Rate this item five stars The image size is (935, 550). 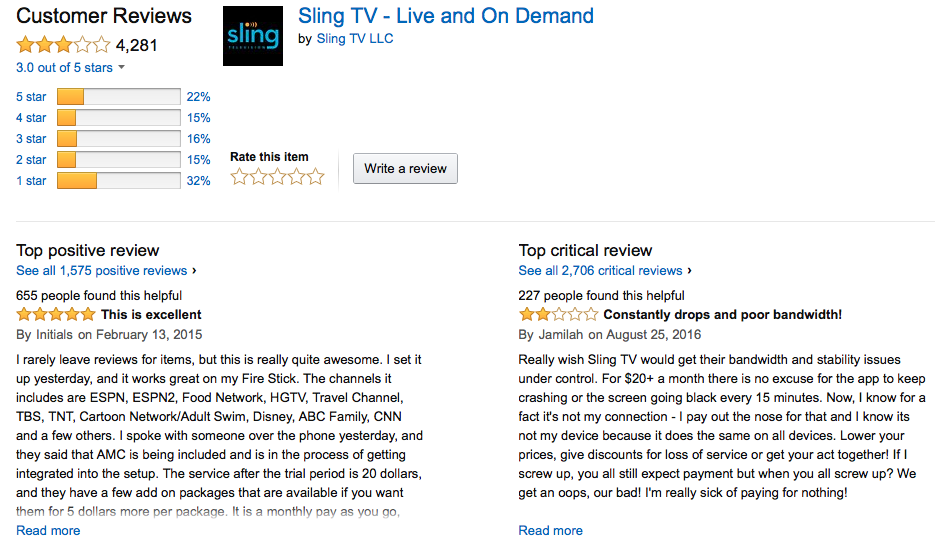315,177
